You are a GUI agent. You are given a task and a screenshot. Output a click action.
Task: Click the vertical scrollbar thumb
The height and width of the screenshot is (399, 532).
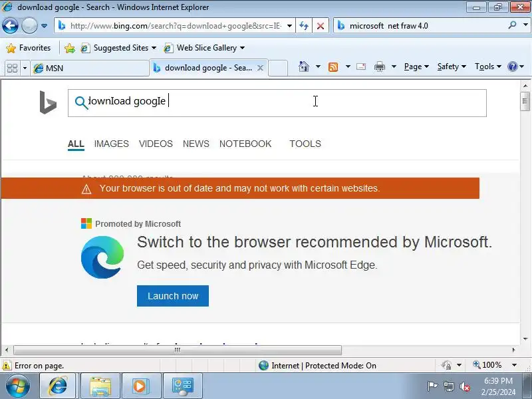pyautogui.click(x=525, y=101)
